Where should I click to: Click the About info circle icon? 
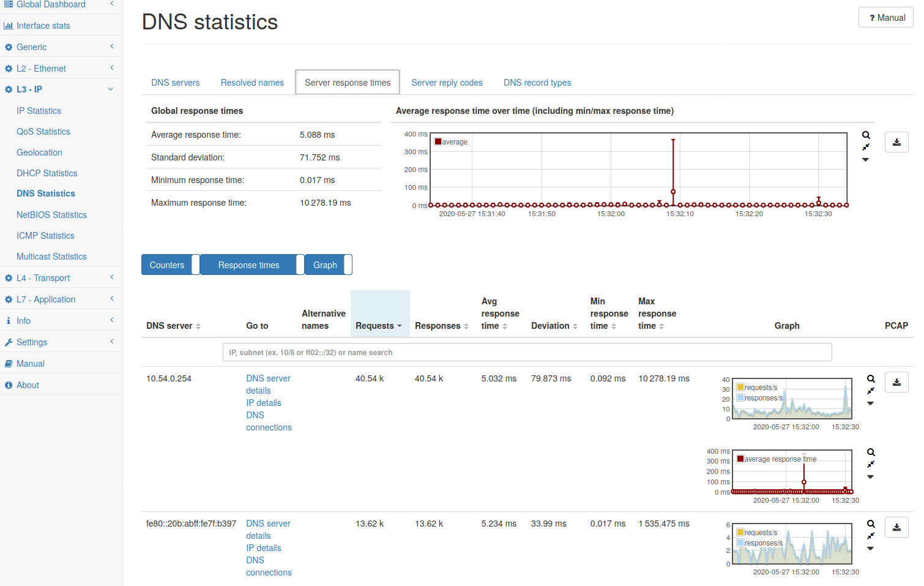[x=9, y=385]
